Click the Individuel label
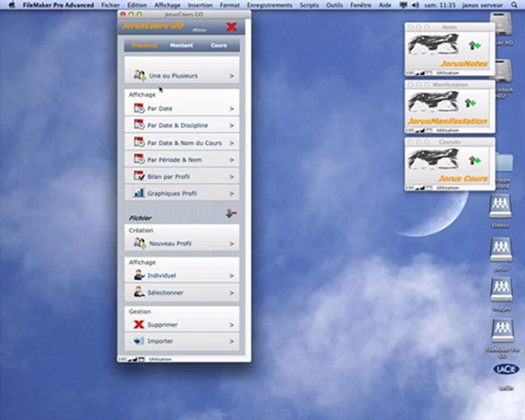 (x=162, y=276)
